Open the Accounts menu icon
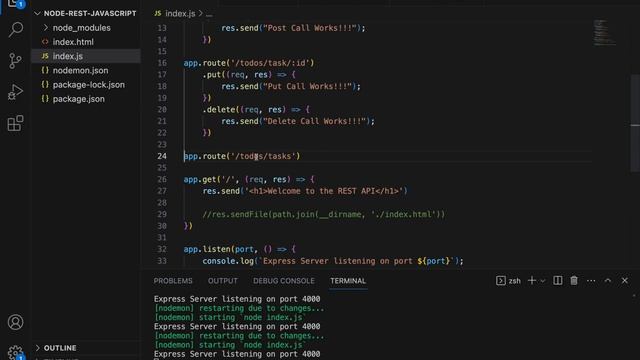640x360 pixels. coord(16,322)
